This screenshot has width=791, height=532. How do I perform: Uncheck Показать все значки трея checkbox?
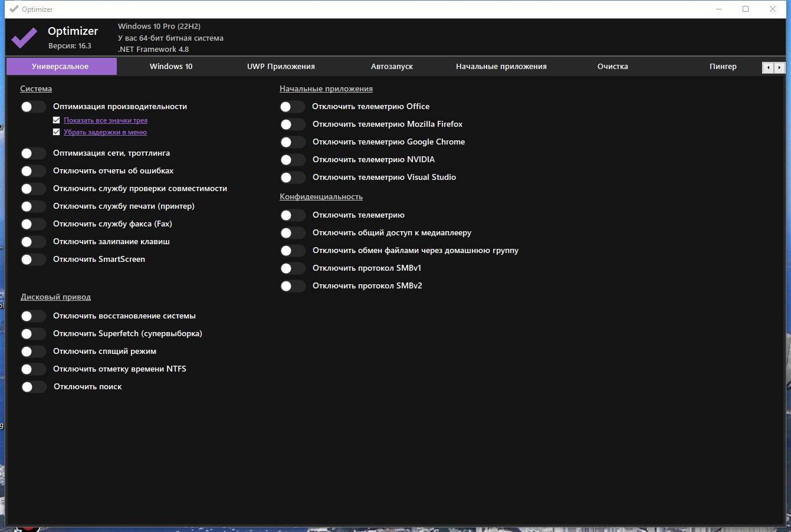tap(57, 120)
